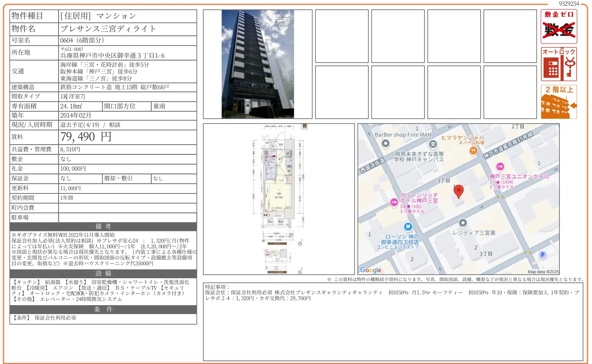592x364 pixels.
Task: Click the blue parking P marker
Action: tap(542, 255)
